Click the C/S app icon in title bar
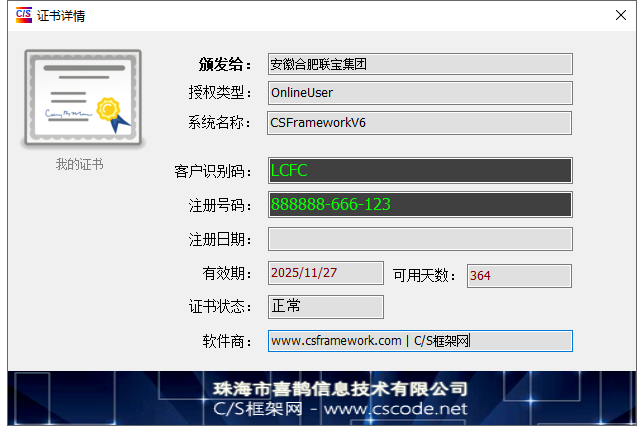The height and width of the screenshot is (433, 644). (x=24, y=15)
